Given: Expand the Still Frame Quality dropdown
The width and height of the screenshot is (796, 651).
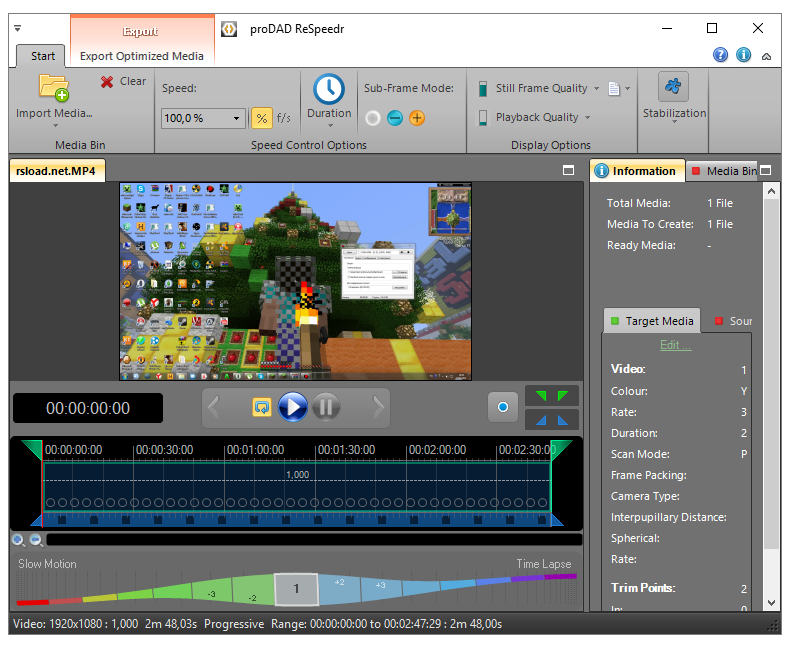Looking at the screenshot, I should pos(596,89).
